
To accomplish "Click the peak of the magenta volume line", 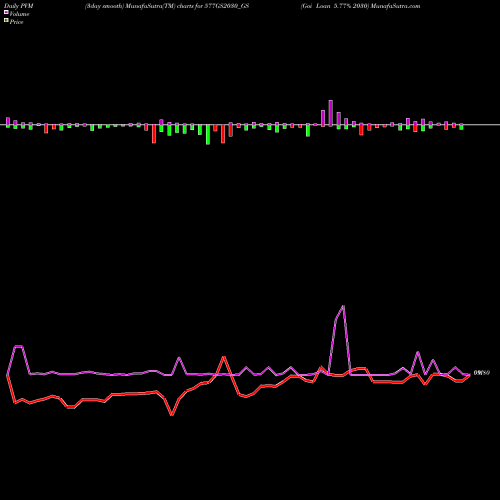I will (x=343, y=306).
